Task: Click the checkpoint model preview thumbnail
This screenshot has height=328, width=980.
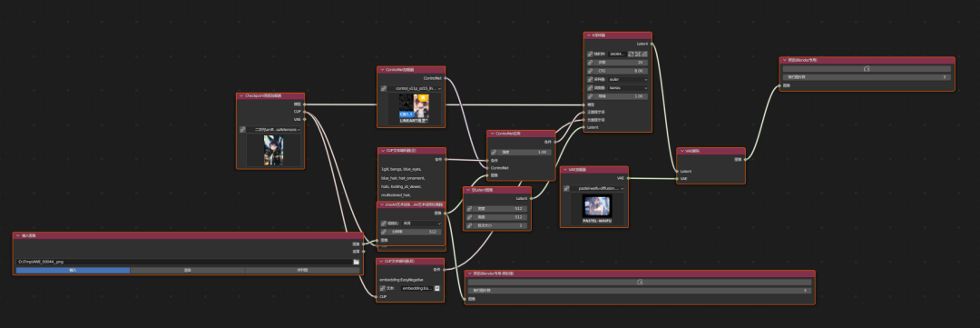Action: [273, 150]
